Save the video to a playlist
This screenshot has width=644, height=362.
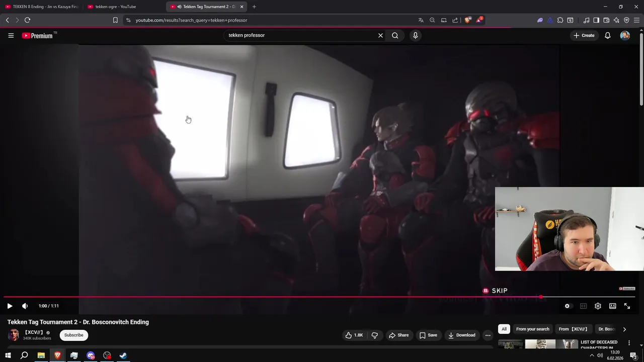point(428,335)
